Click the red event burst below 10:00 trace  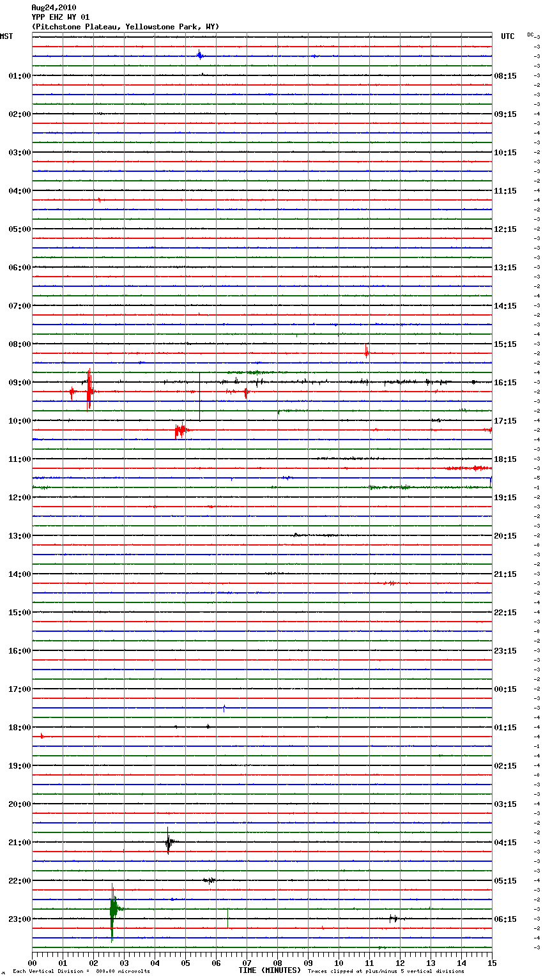181,431
